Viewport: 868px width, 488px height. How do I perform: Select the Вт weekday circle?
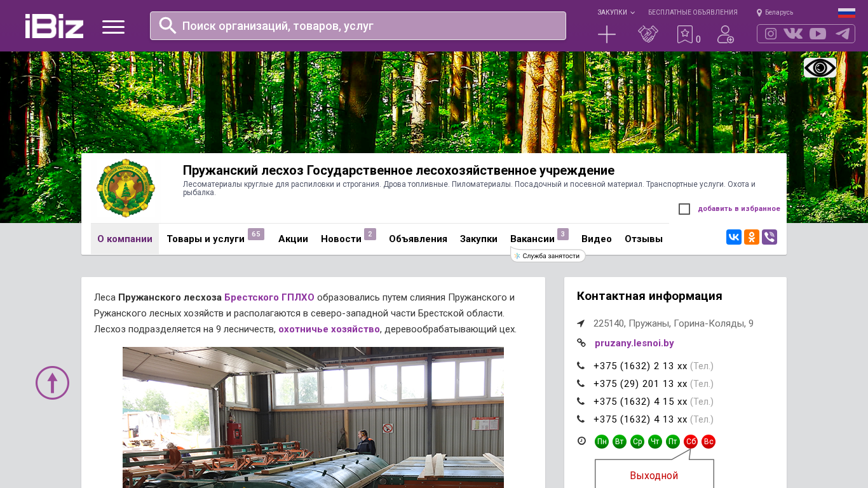pyautogui.click(x=620, y=442)
